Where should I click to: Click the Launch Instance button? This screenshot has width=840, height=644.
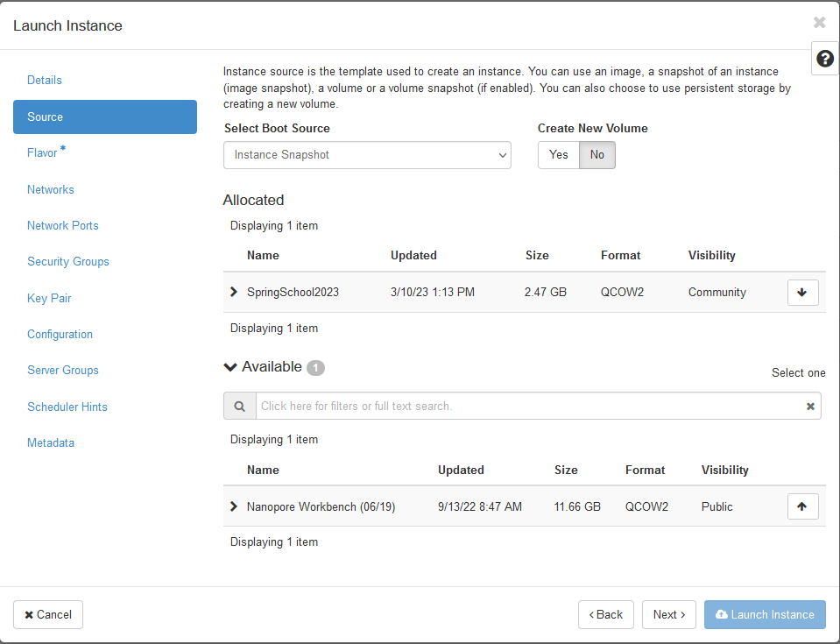[765, 615]
